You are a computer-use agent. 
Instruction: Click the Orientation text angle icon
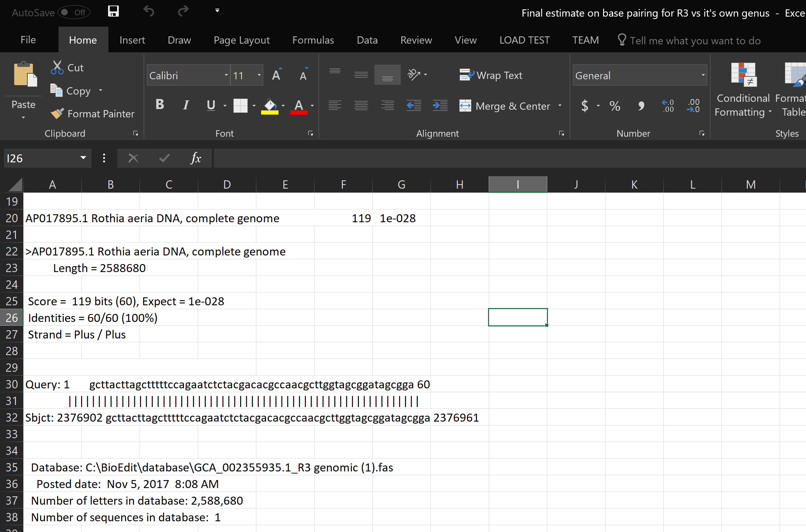point(414,74)
